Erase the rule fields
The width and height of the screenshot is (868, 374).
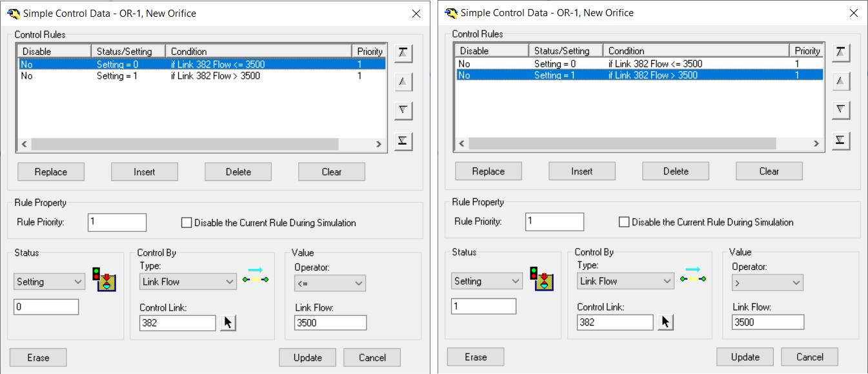coord(37,357)
